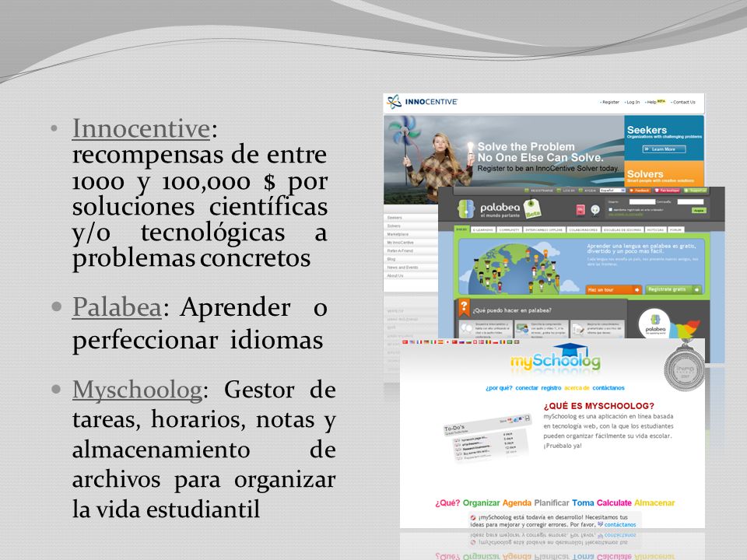Switch to the palabea Forum tab
Viewport: 747px width, 560px height.
tap(676, 229)
